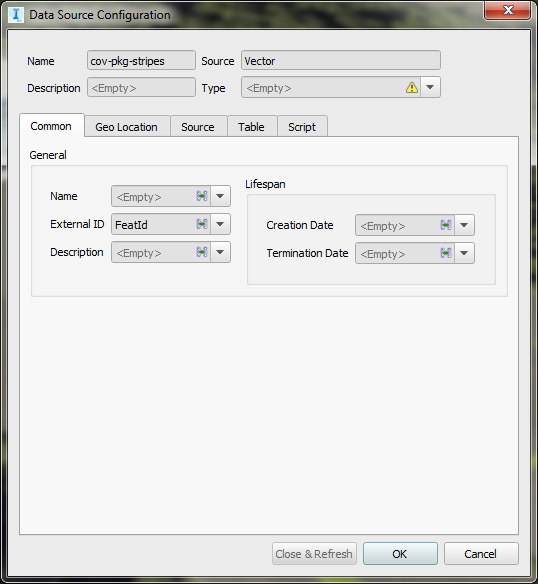Open the Creation Date dropdown
538x584 pixels.
tap(464, 225)
